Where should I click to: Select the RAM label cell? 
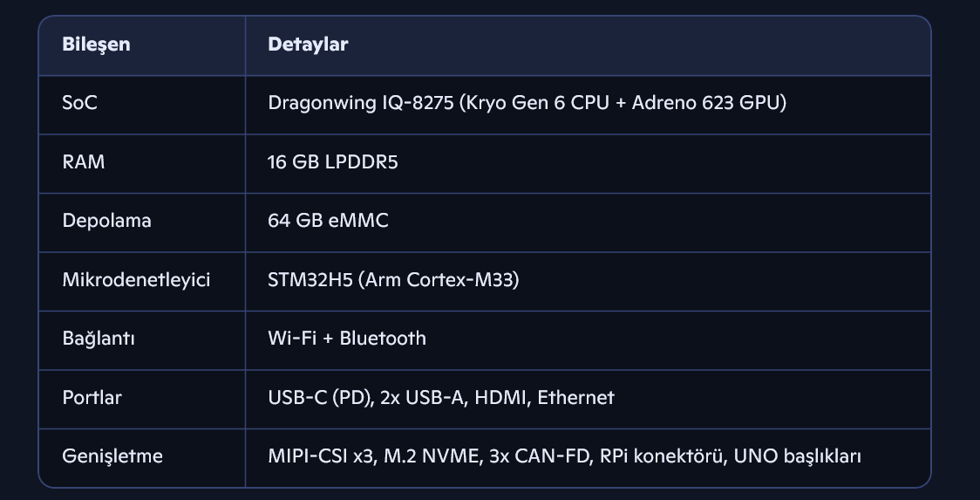[x=84, y=161]
